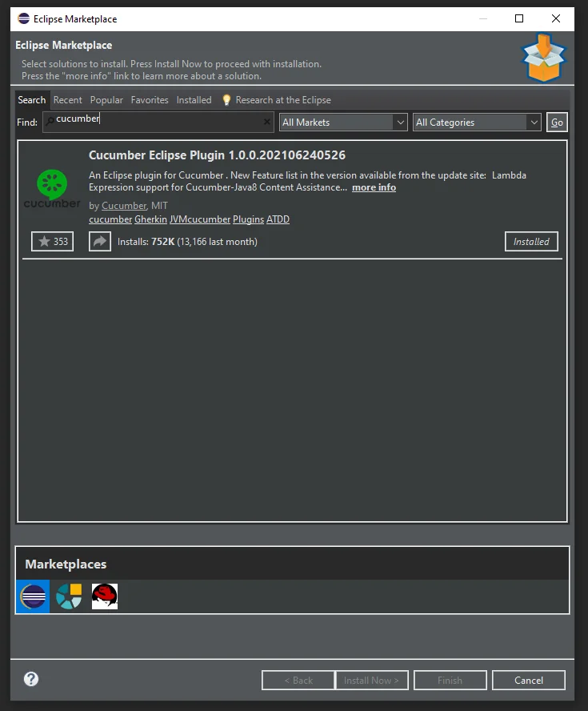Screen dimensions: 588x711
Task: Click the lightbulb Research icon
Action: coord(226,100)
